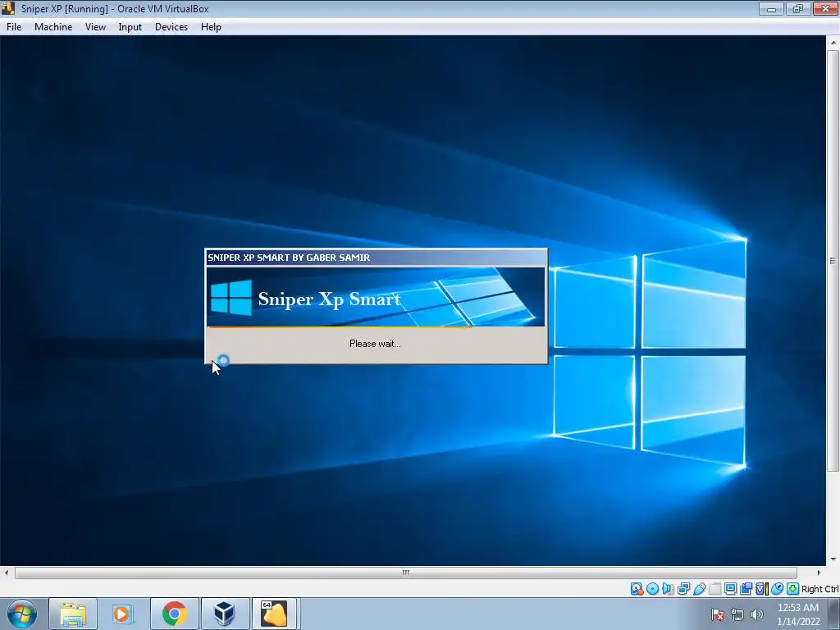Click the vertical scrollbar thumb

click(x=833, y=261)
